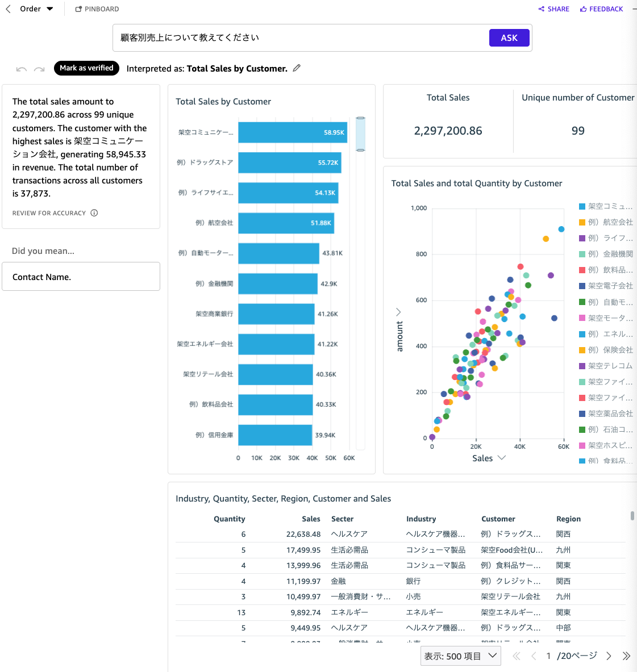Image resolution: width=637 pixels, height=672 pixels.
Task: Click the undo arrow below the search box
Action: pos(21,69)
